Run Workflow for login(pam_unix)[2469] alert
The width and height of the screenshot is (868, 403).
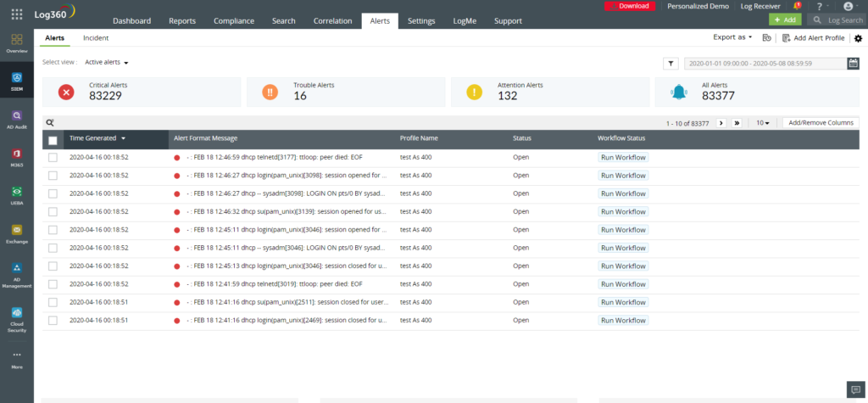click(x=623, y=321)
